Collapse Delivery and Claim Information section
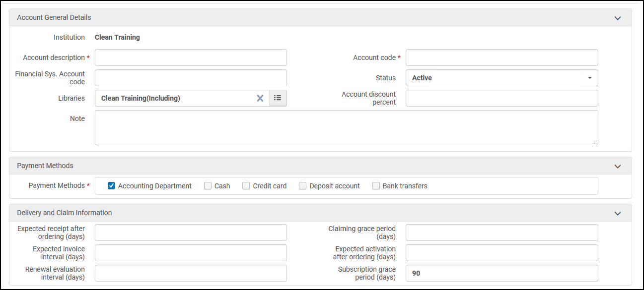This screenshot has height=290, width=644. click(x=618, y=213)
